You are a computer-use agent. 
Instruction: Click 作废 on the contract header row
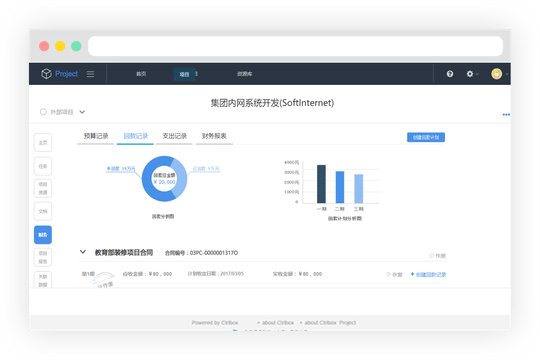(x=437, y=256)
